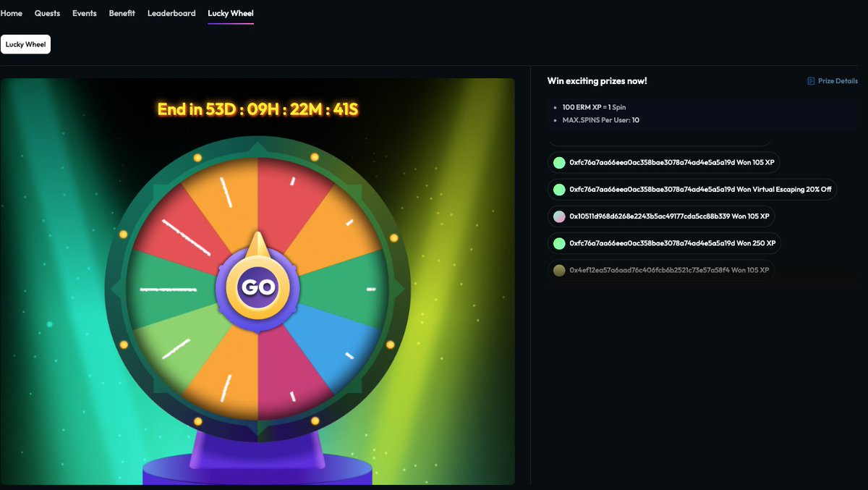The image size is (868, 490).
Task: Spin the wheel with the GO button
Action: click(258, 287)
